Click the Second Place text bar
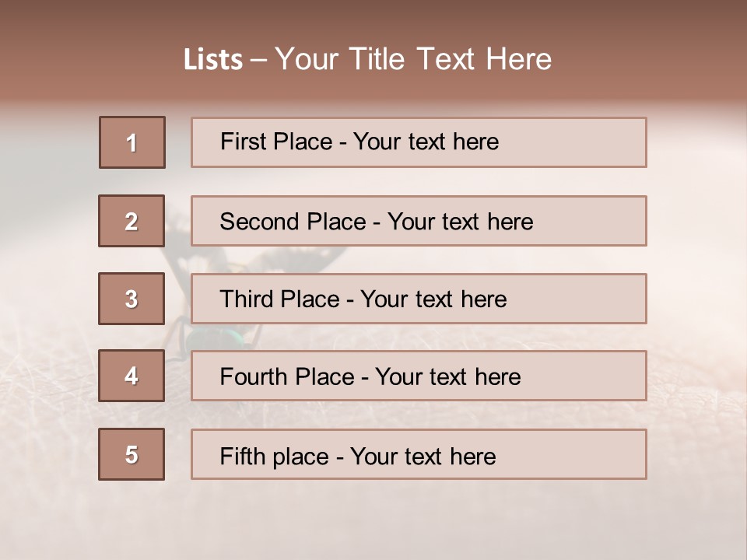Viewport: 747px width, 560px height. coord(419,221)
